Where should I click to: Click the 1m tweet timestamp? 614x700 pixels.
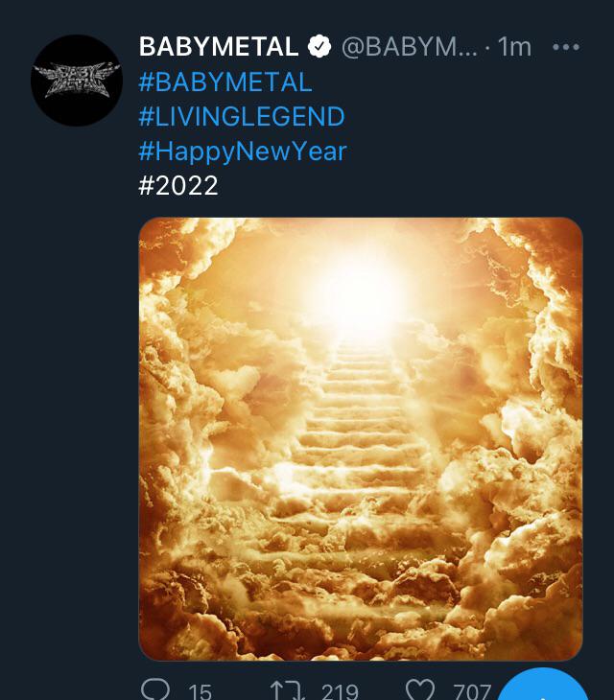point(514,46)
